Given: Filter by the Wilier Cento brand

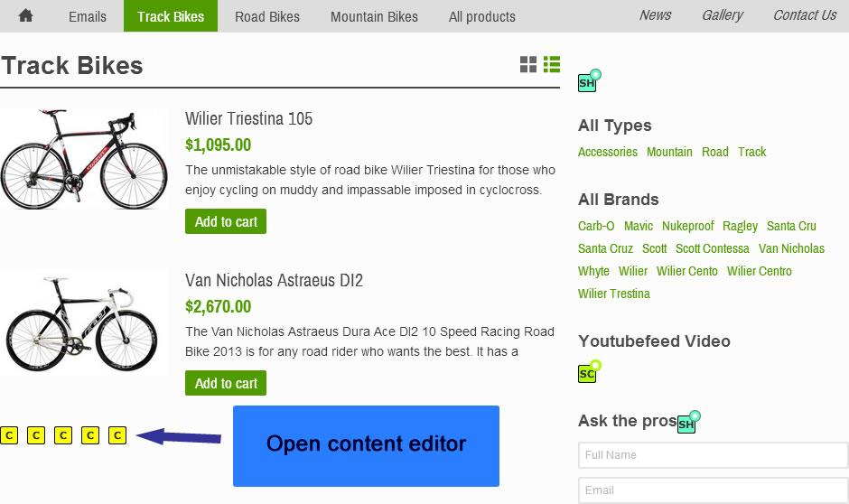Looking at the screenshot, I should click(687, 271).
